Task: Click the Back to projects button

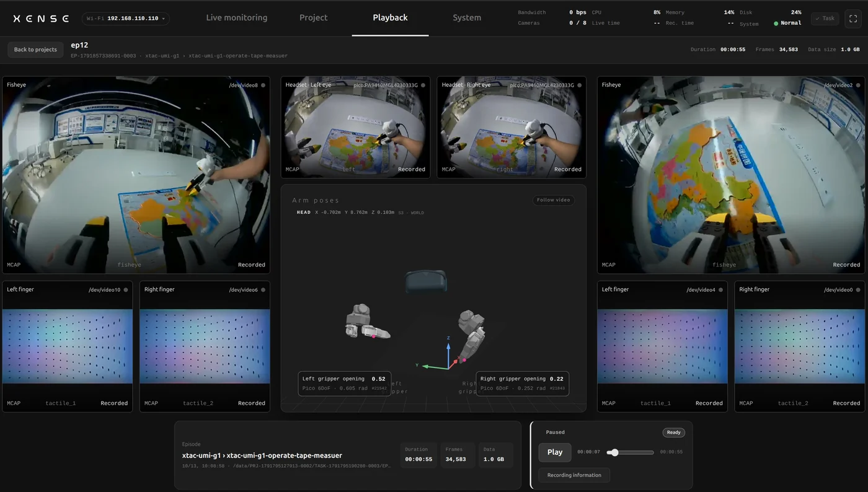Action: (35, 50)
